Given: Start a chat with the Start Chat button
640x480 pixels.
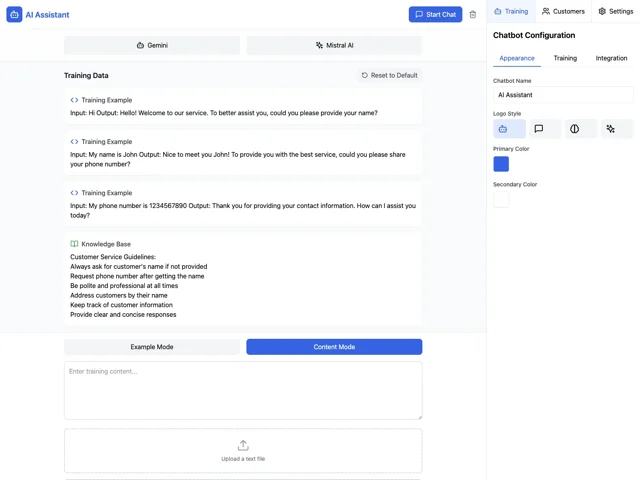Looking at the screenshot, I should [x=436, y=14].
